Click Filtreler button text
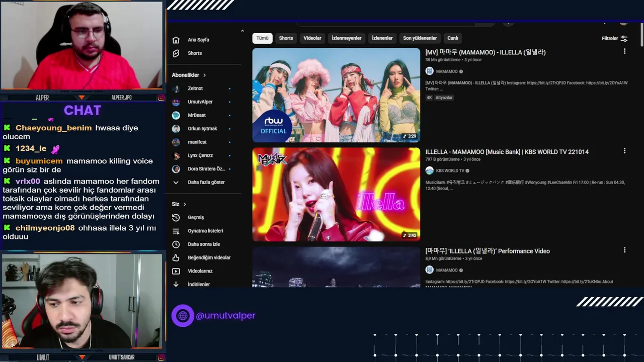Screen dimensions: 644x362 [x=610, y=39]
